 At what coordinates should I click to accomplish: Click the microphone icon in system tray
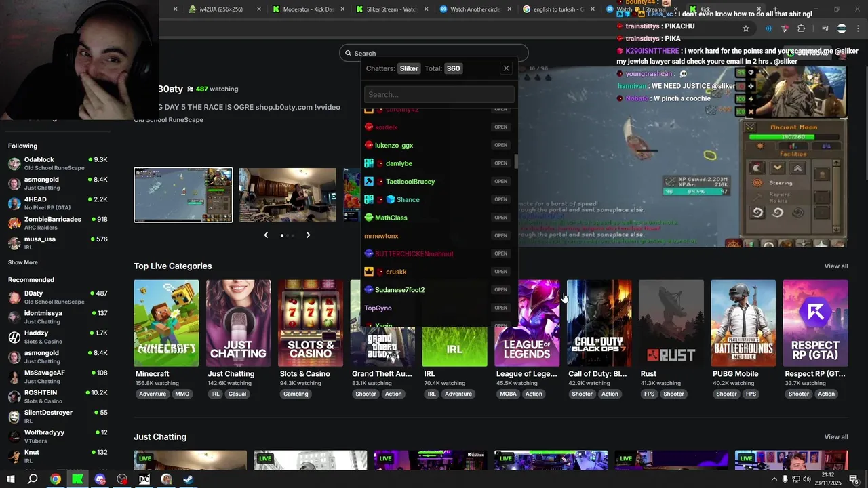[785, 479]
